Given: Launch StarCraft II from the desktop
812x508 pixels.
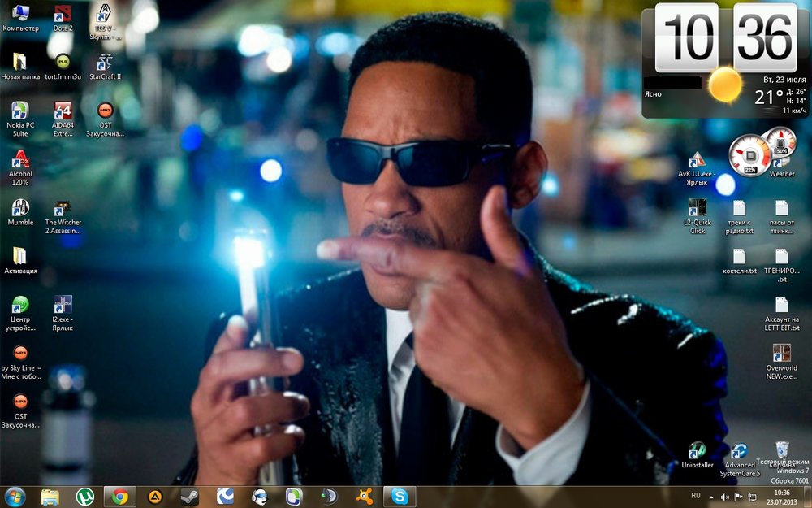Looking at the screenshot, I should click(105, 63).
